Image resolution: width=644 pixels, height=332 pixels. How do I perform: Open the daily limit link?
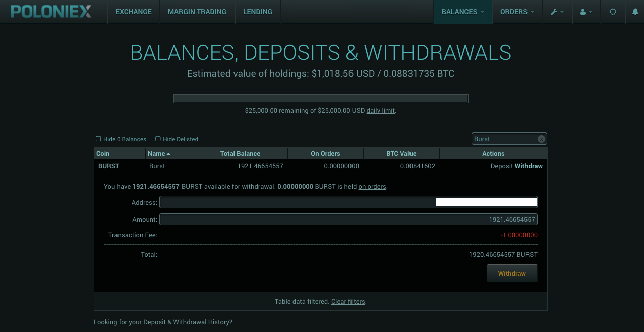pos(380,110)
